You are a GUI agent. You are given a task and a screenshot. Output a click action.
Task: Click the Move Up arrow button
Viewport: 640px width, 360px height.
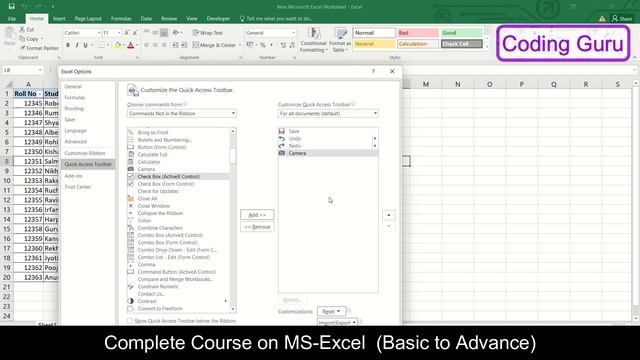(x=389, y=215)
